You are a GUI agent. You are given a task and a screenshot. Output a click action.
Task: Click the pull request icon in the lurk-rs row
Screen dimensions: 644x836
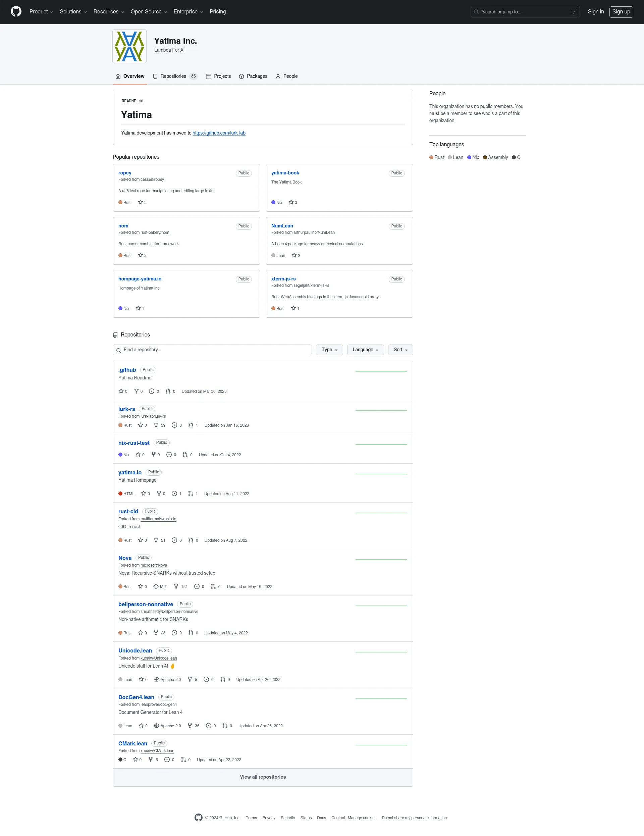(x=191, y=425)
